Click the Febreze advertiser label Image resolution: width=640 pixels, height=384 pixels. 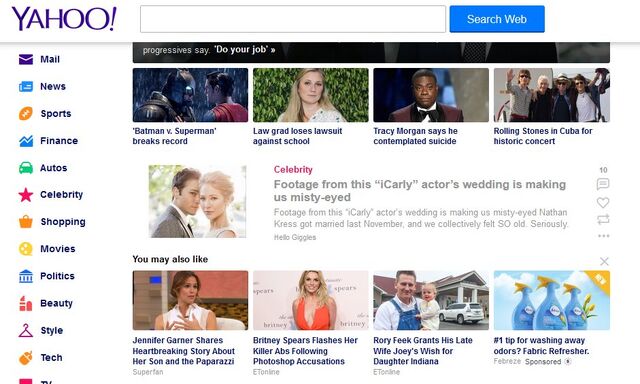click(x=507, y=361)
